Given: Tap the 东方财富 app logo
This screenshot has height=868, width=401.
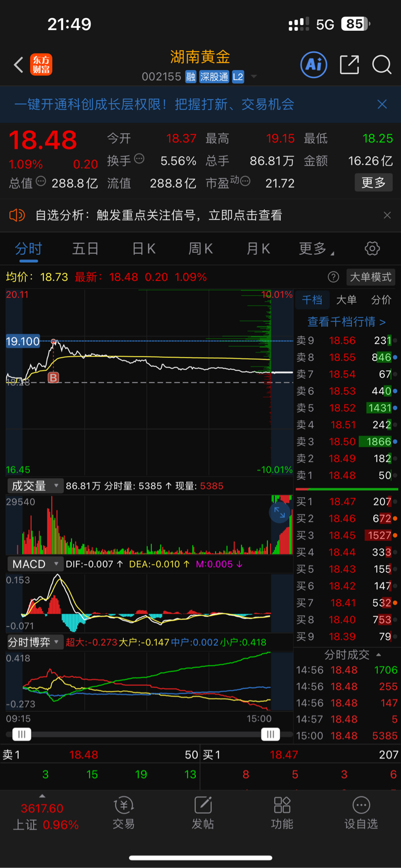Looking at the screenshot, I should coord(41,65).
